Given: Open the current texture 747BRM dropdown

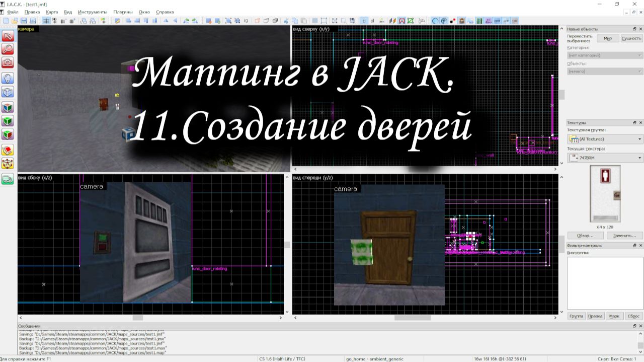Looking at the screenshot, I should tap(606, 158).
